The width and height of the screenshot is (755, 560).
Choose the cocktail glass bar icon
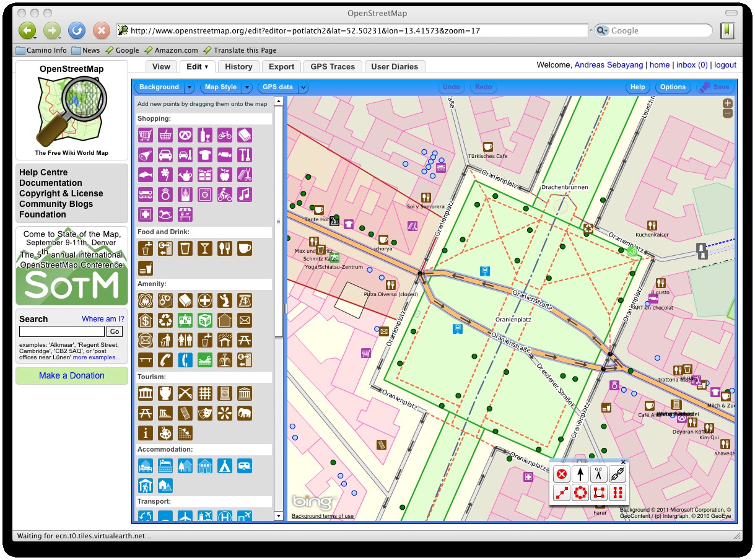(x=205, y=248)
